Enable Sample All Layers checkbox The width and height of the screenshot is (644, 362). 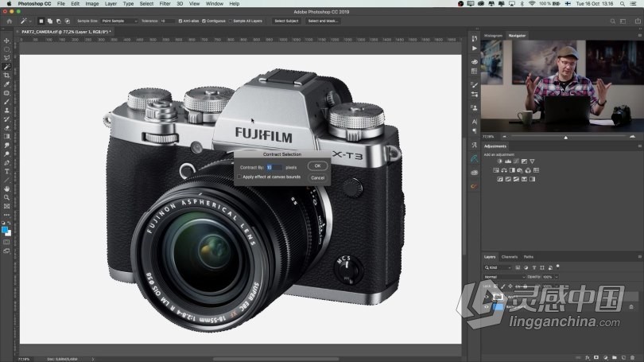tap(231, 21)
